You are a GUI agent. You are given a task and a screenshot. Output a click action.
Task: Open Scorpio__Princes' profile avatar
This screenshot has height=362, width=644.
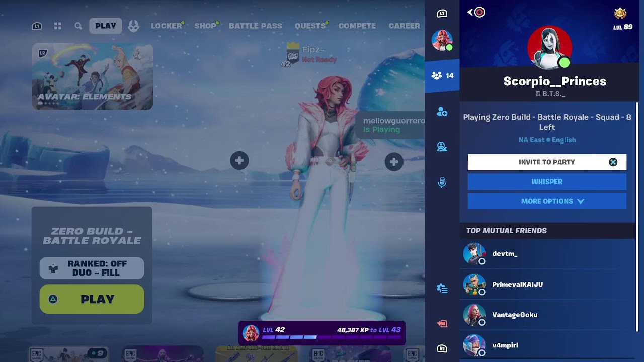click(x=549, y=48)
